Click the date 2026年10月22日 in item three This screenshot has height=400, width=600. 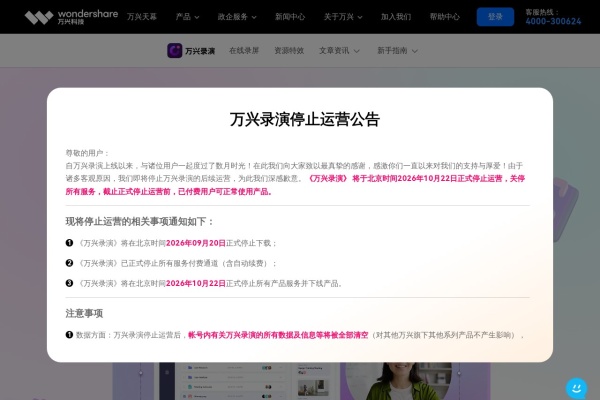point(196,284)
